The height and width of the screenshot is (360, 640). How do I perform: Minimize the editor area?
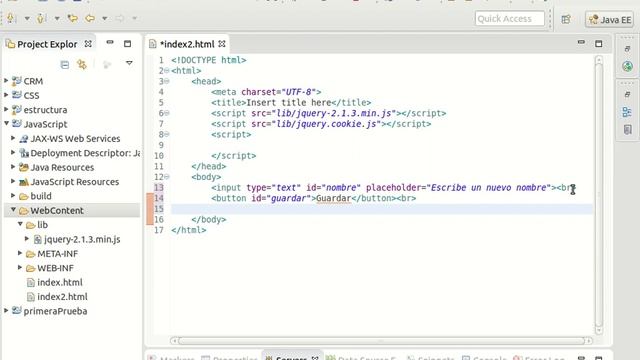[581, 42]
